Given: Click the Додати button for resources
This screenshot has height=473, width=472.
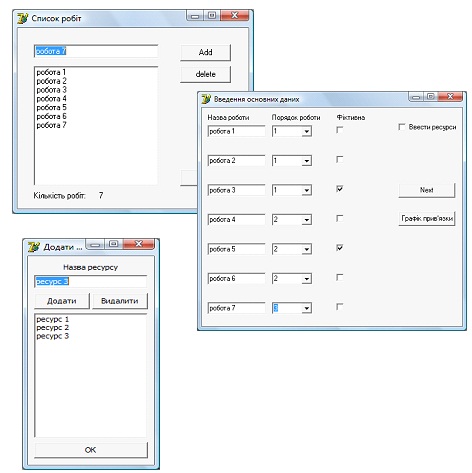Looking at the screenshot, I should click(x=62, y=301).
